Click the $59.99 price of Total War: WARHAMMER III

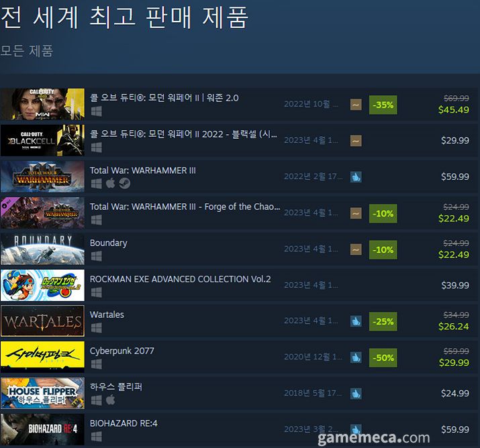pyautogui.click(x=455, y=176)
